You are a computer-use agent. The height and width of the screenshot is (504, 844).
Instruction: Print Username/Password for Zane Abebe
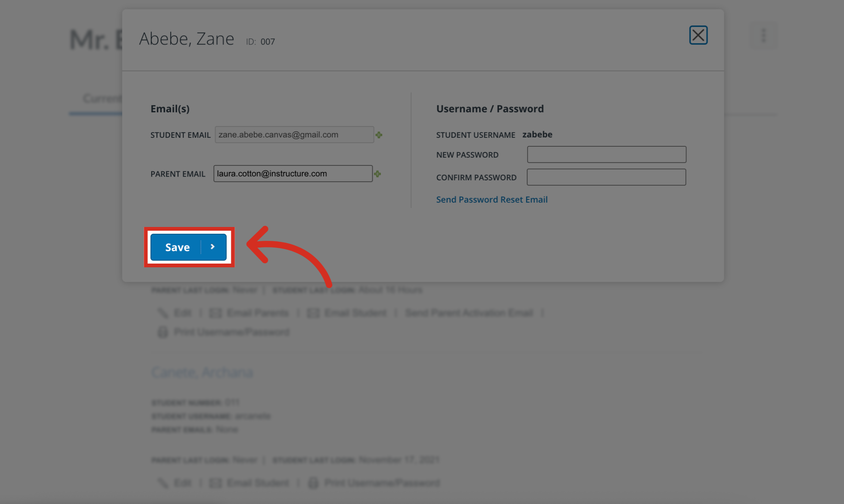tap(224, 332)
